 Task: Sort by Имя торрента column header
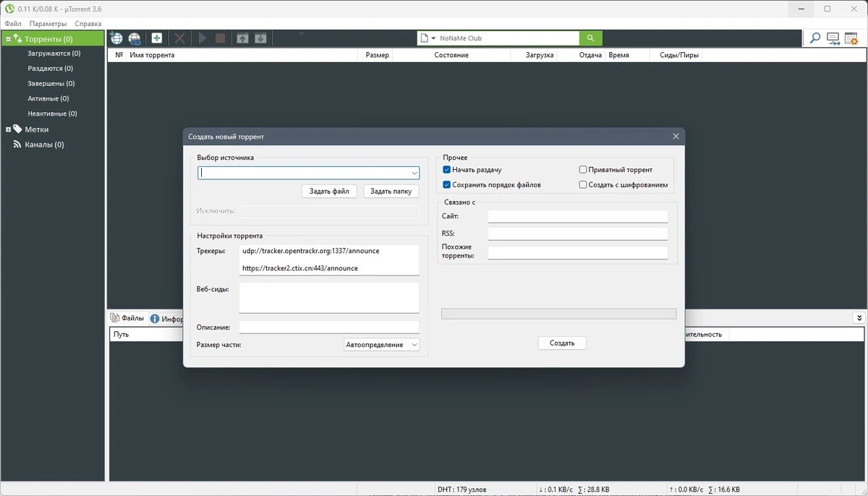click(x=242, y=55)
